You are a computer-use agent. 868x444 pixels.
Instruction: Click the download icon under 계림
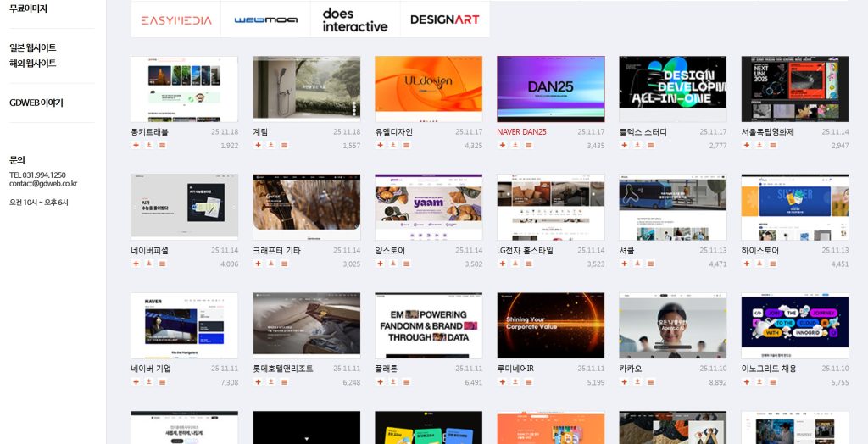coord(270,145)
